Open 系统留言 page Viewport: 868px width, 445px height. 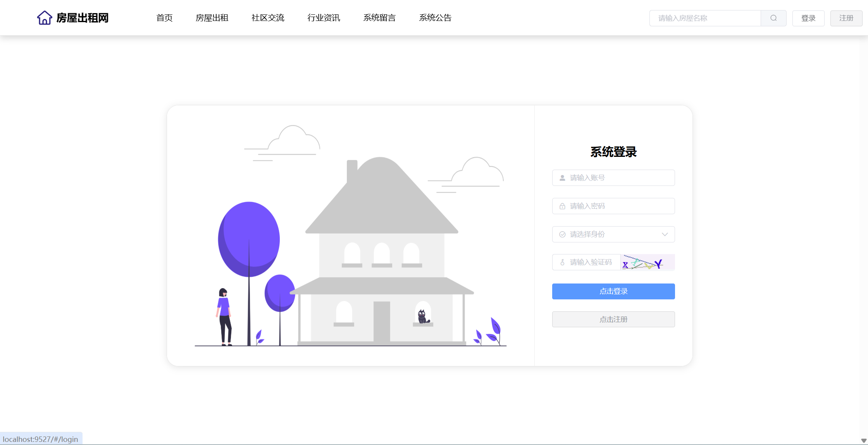tap(379, 18)
